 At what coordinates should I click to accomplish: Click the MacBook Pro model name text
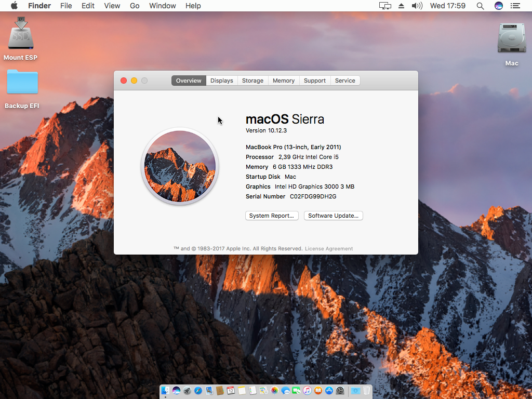294,147
